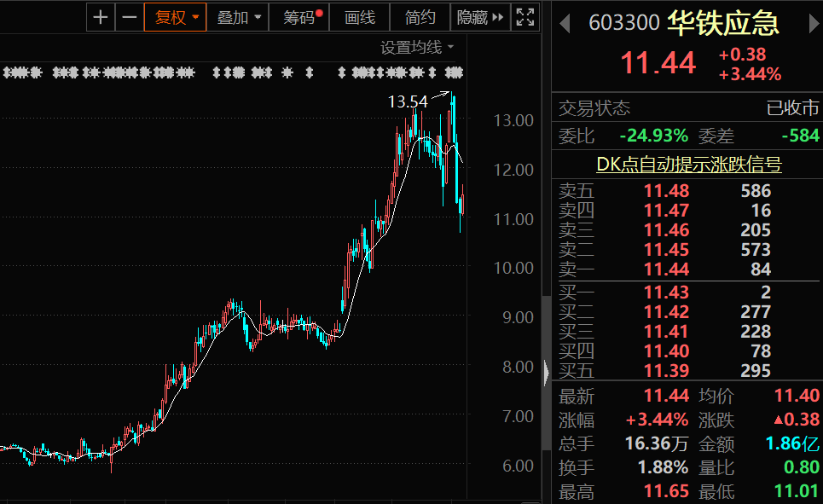Select the 画线 drawing tool
823x504 pixels.
pos(359,17)
